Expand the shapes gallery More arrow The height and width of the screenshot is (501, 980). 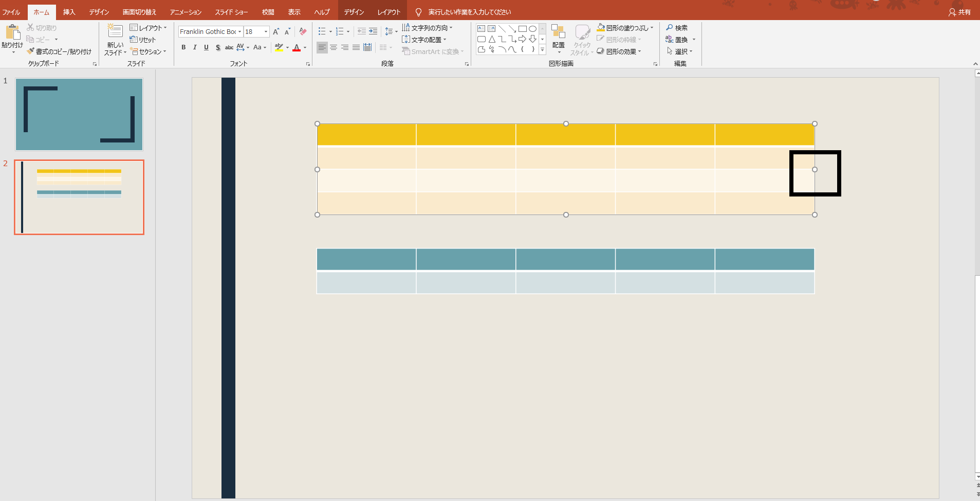coord(542,50)
